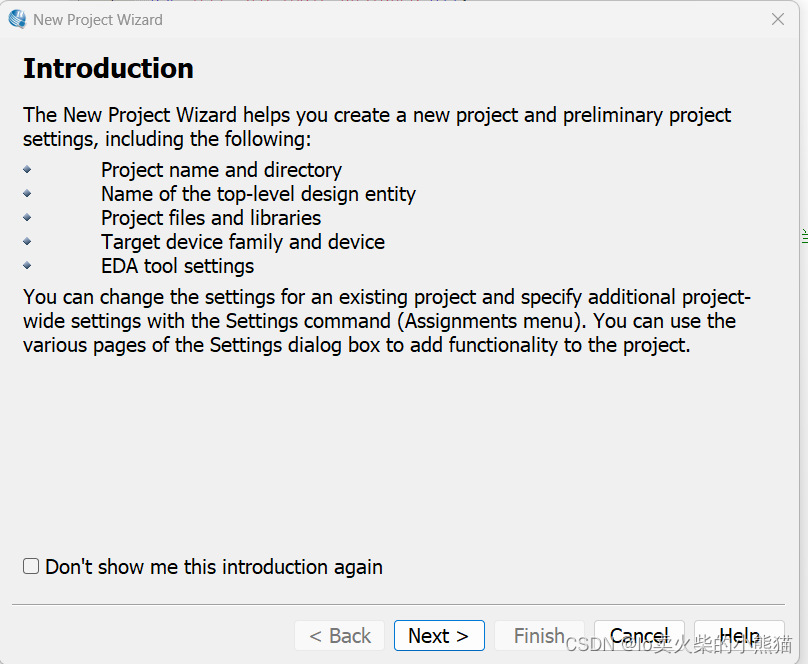Click the Introduction heading

(x=108, y=69)
